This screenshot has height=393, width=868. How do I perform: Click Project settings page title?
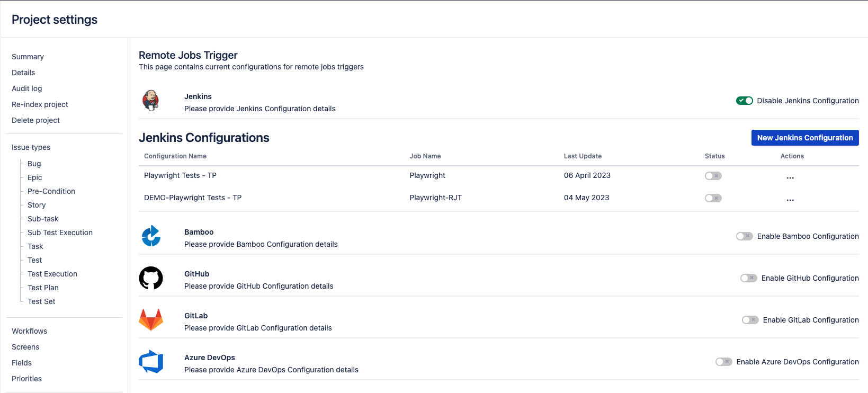pyautogui.click(x=55, y=20)
